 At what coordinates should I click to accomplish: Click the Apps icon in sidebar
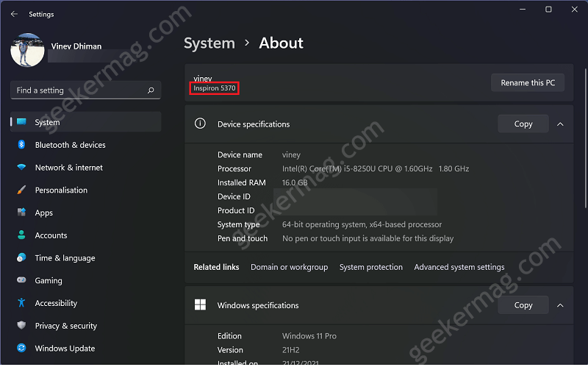pos(21,213)
